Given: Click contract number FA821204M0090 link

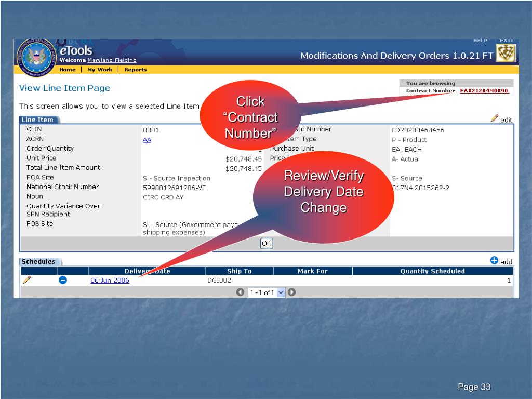Looking at the screenshot, I should point(484,91).
